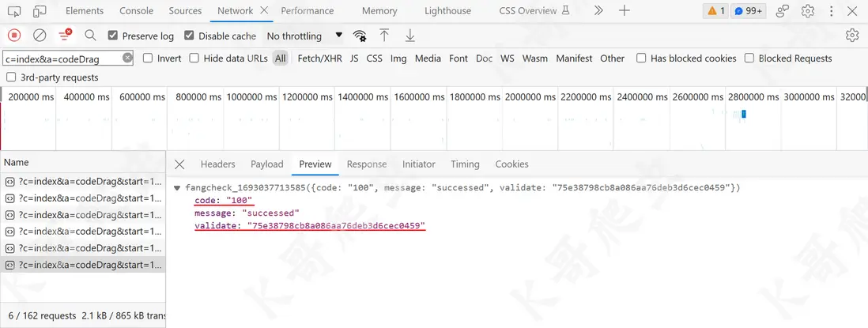Click the blue marker in the timeline overview
Viewport: 868px width, 328px height.
coord(744,113)
